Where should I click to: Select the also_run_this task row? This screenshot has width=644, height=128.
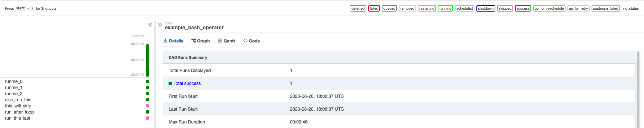(x=76, y=100)
